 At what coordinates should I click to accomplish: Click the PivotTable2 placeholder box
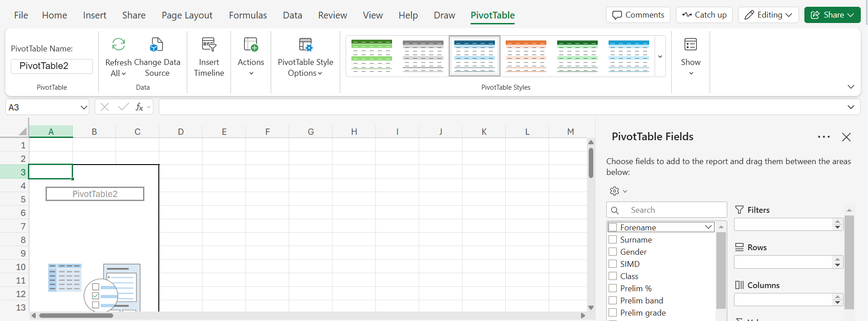tap(95, 194)
